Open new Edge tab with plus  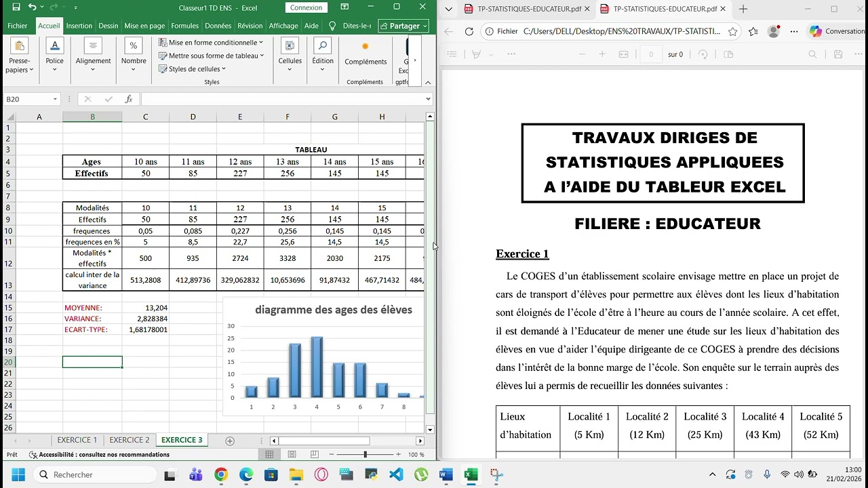(743, 9)
